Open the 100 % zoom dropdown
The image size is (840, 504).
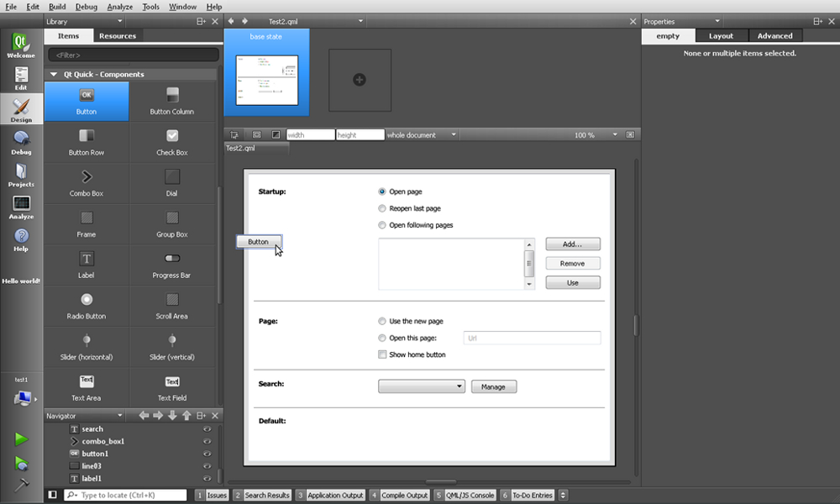615,135
